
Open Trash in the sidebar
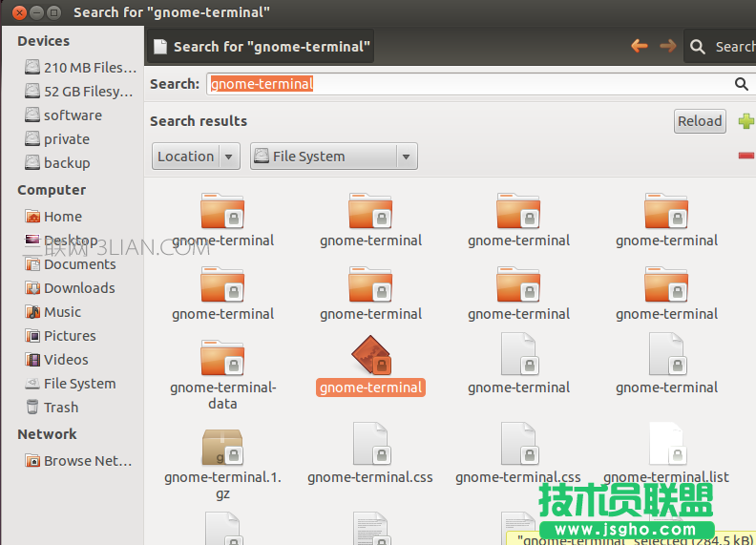click(60, 408)
